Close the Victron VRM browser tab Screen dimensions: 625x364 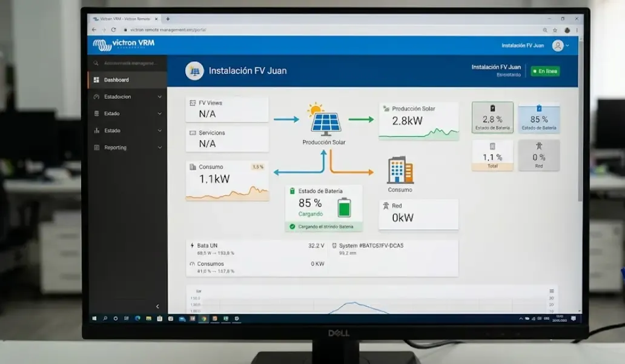pos(156,19)
